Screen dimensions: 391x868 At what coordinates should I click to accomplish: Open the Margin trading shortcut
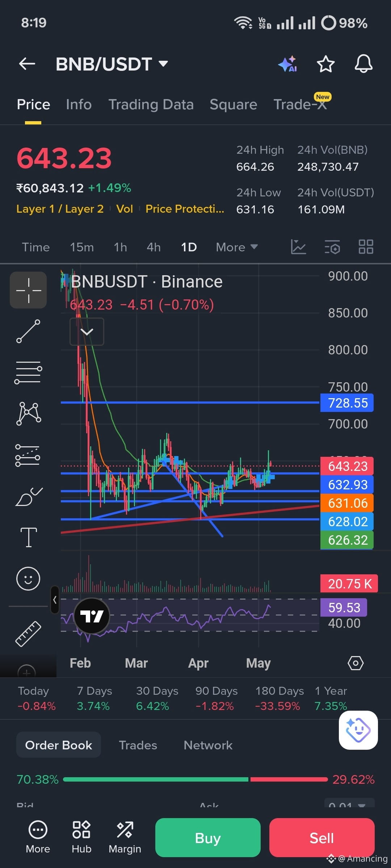coord(125,837)
